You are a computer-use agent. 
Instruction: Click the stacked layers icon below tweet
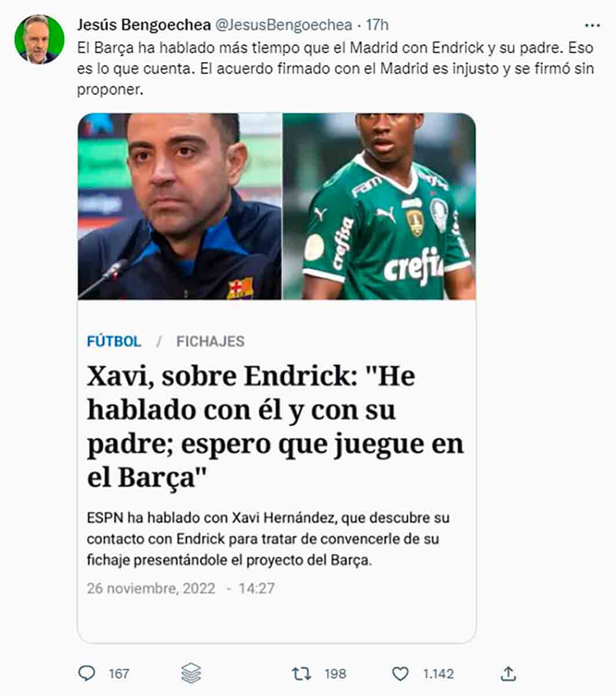[191, 673]
